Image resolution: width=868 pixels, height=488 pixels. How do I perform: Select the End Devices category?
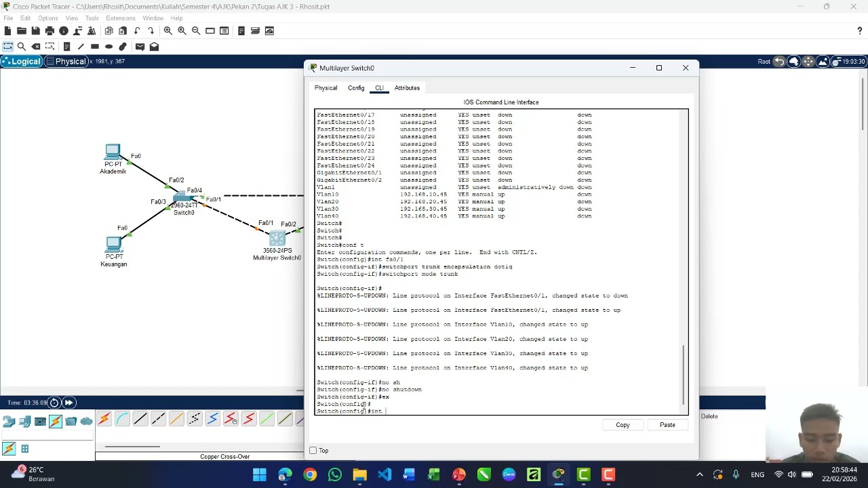[24, 422]
